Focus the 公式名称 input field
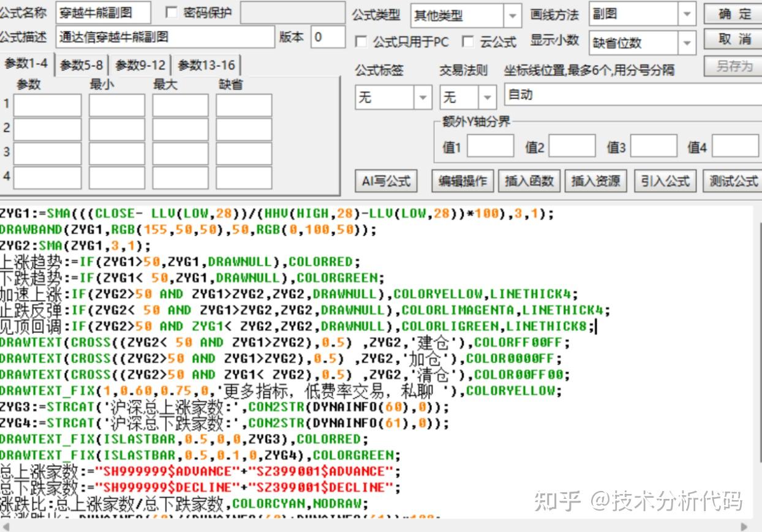Screen dimensions: 762x532 pyautogui.click(x=103, y=12)
